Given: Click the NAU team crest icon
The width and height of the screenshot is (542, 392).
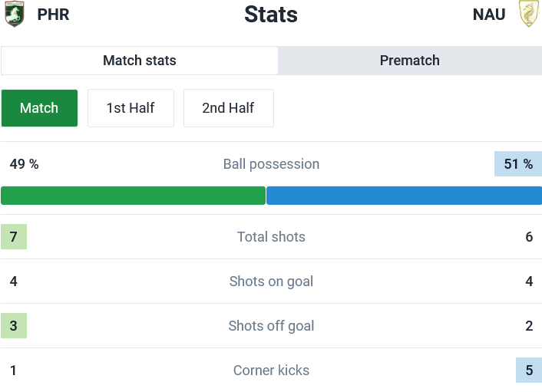Looking at the screenshot, I should [528, 14].
